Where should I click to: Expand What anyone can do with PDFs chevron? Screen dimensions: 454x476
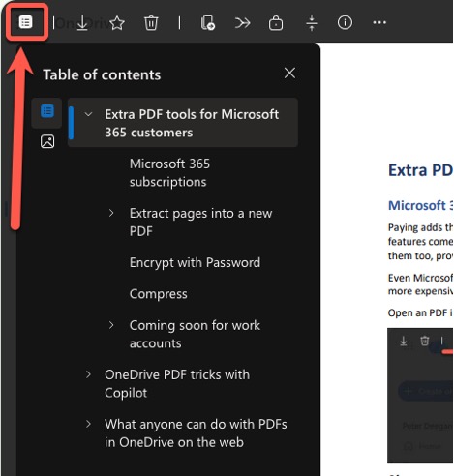click(88, 424)
